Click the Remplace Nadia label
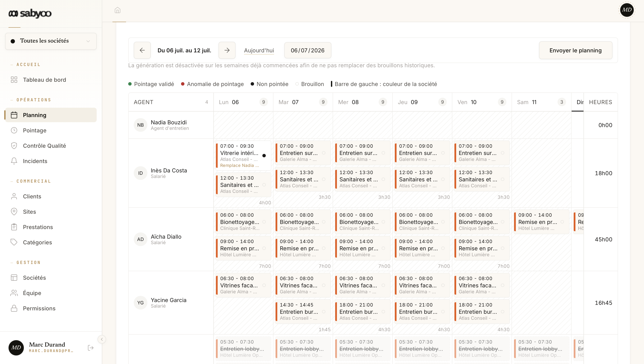The height and width of the screenshot is (364, 644). (x=239, y=165)
